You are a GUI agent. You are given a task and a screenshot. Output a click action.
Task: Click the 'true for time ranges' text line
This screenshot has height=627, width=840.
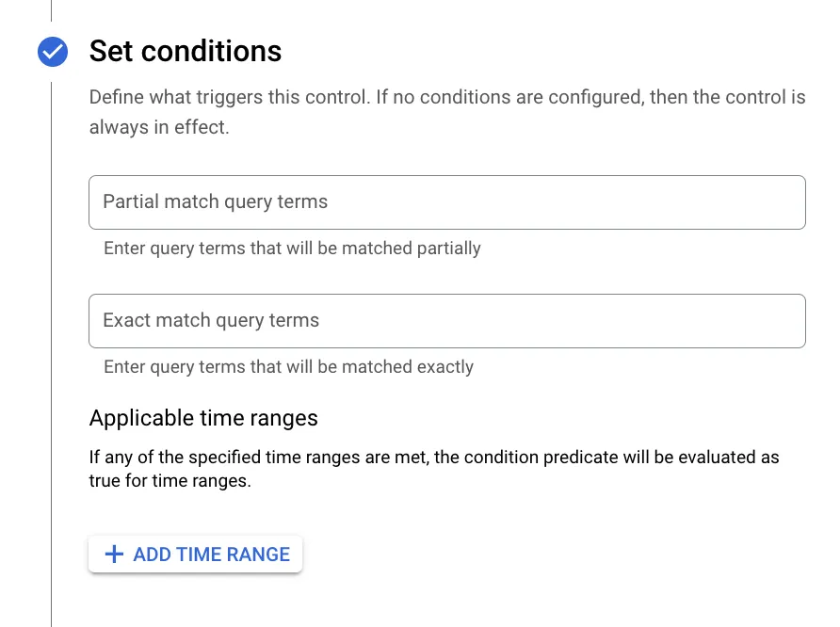click(x=170, y=481)
